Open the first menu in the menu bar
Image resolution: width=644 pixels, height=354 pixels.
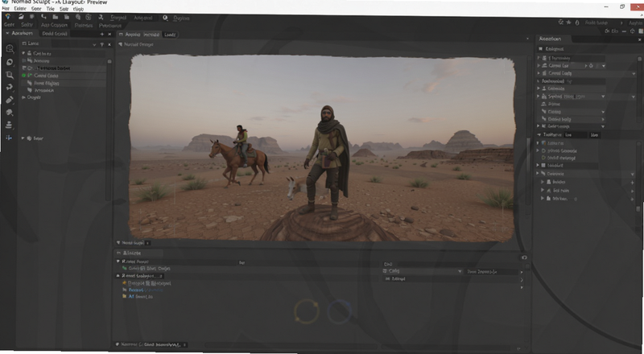6,8
